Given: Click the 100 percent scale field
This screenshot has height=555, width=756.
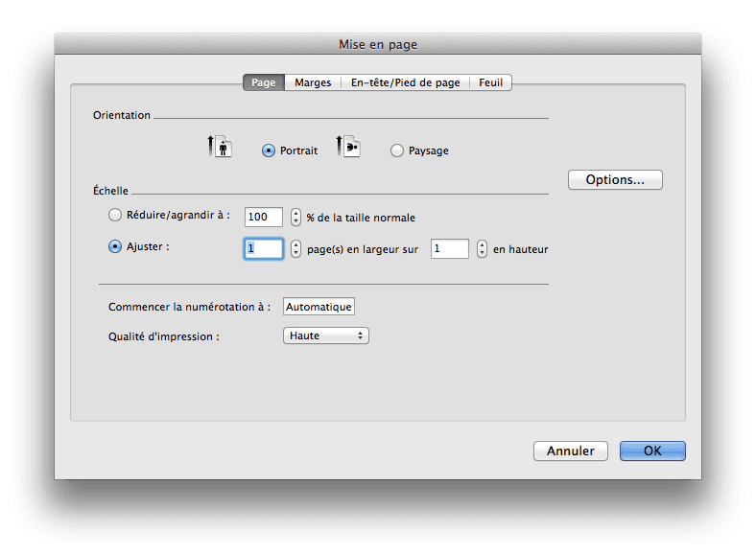Looking at the screenshot, I should pyautogui.click(x=263, y=217).
